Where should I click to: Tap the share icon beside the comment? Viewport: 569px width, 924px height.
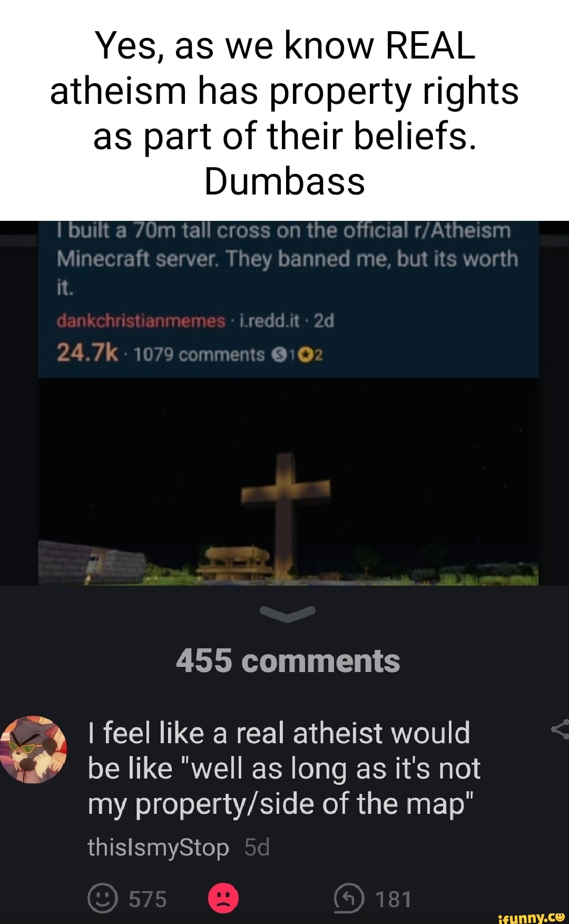pyautogui.click(x=560, y=730)
